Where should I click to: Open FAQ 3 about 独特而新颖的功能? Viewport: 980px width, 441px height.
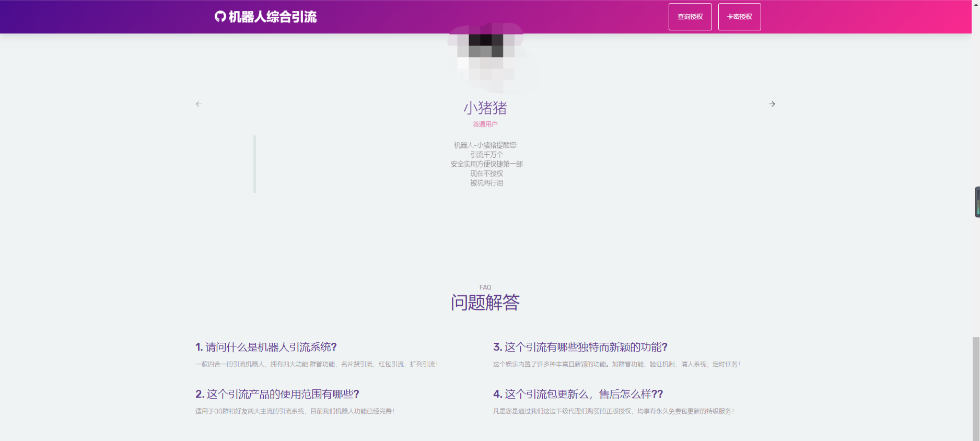(x=580, y=347)
